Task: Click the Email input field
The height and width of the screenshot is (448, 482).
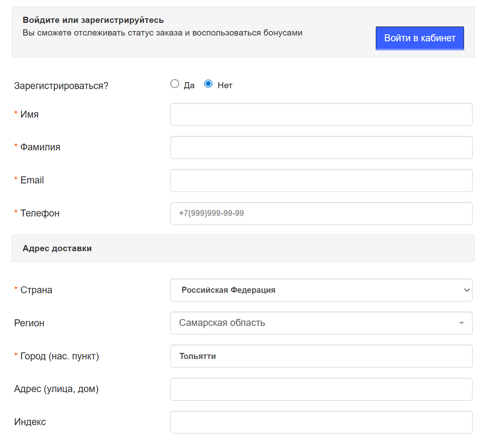Action: 321,181
